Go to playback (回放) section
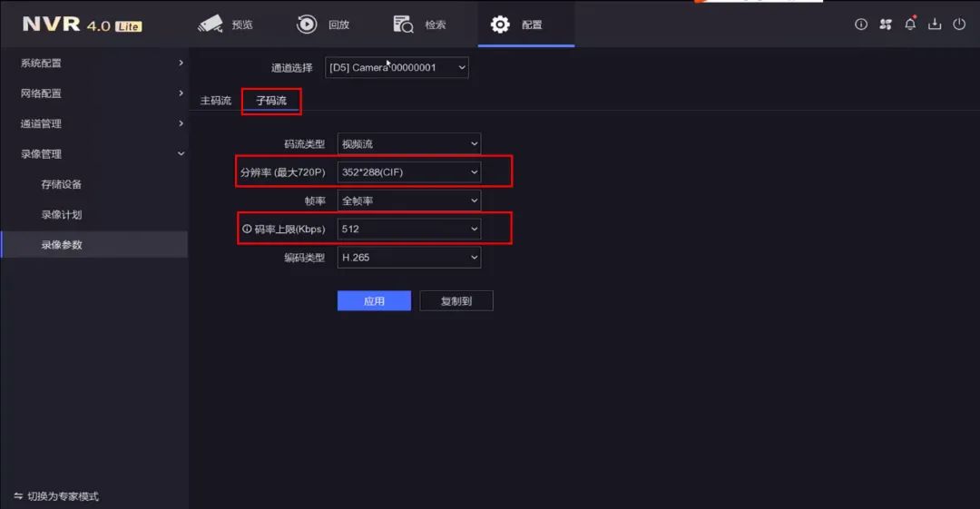Image resolution: width=980 pixels, height=509 pixels. (323, 24)
